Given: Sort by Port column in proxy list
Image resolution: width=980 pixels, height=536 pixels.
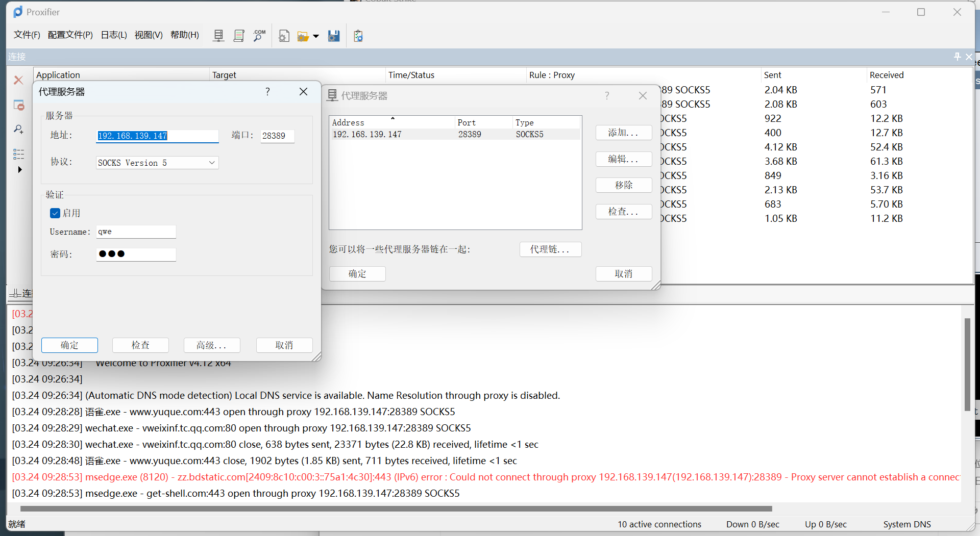Looking at the screenshot, I should click(484, 122).
